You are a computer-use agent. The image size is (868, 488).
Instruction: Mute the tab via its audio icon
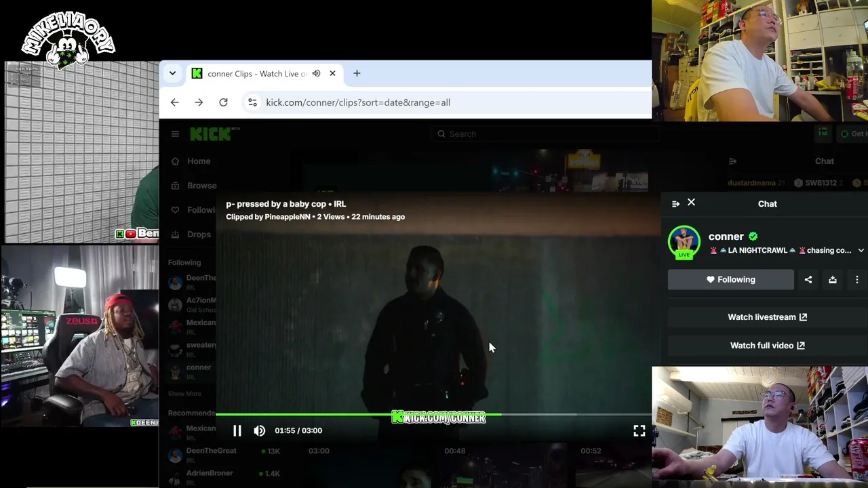[x=316, y=73]
